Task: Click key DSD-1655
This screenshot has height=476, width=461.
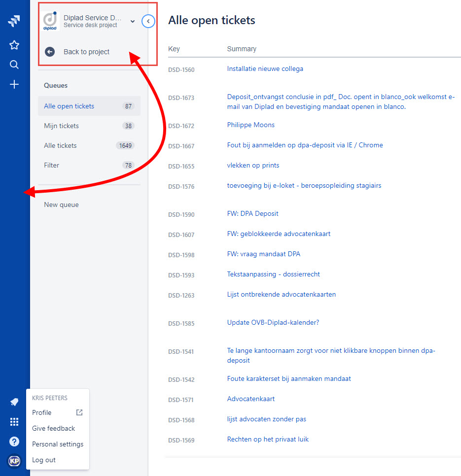Action: (x=181, y=167)
